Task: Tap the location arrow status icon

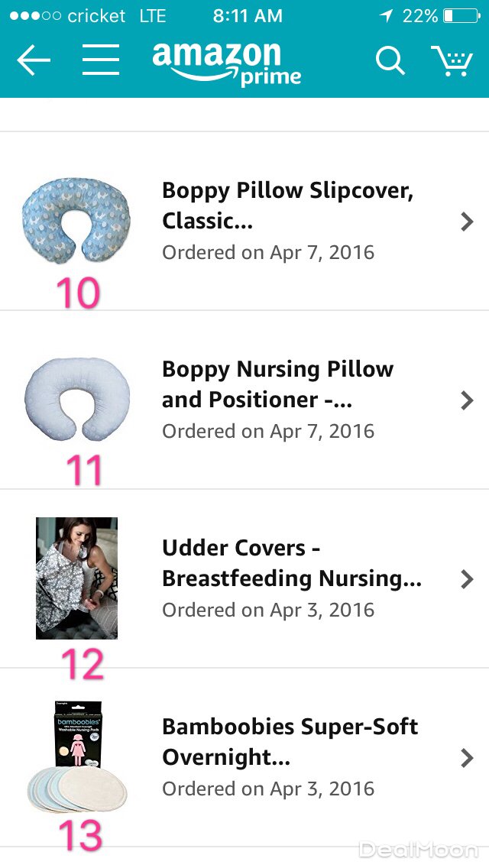Action: [387, 16]
